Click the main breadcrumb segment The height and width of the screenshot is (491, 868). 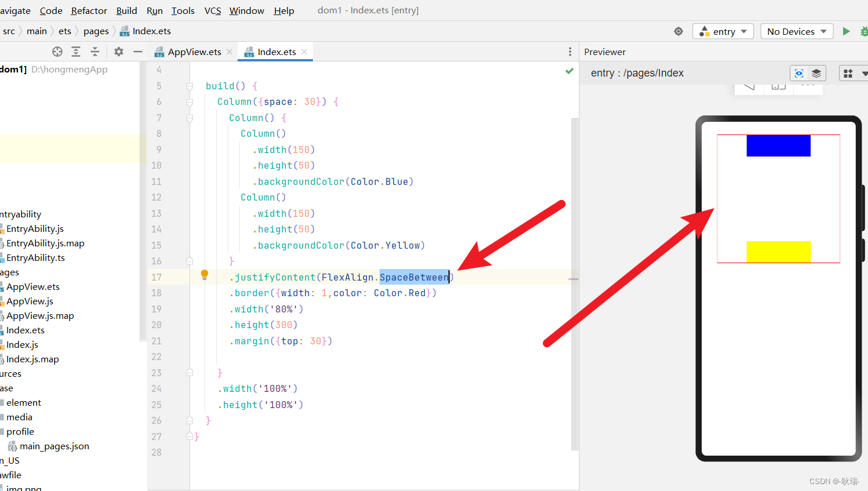click(x=37, y=31)
